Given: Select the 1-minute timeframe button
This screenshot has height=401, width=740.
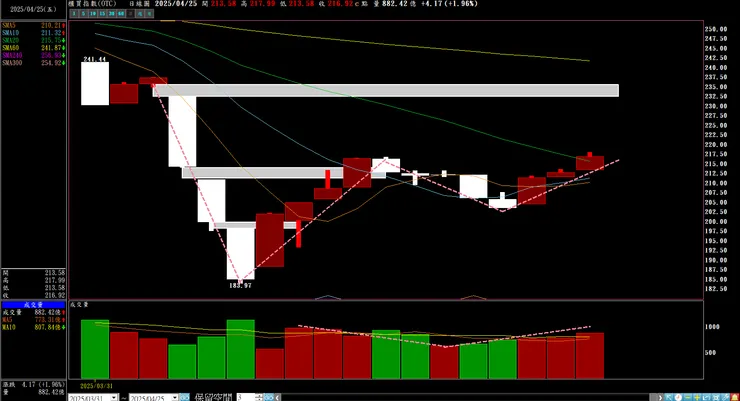Looking at the screenshot, I should (x=74, y=14).
